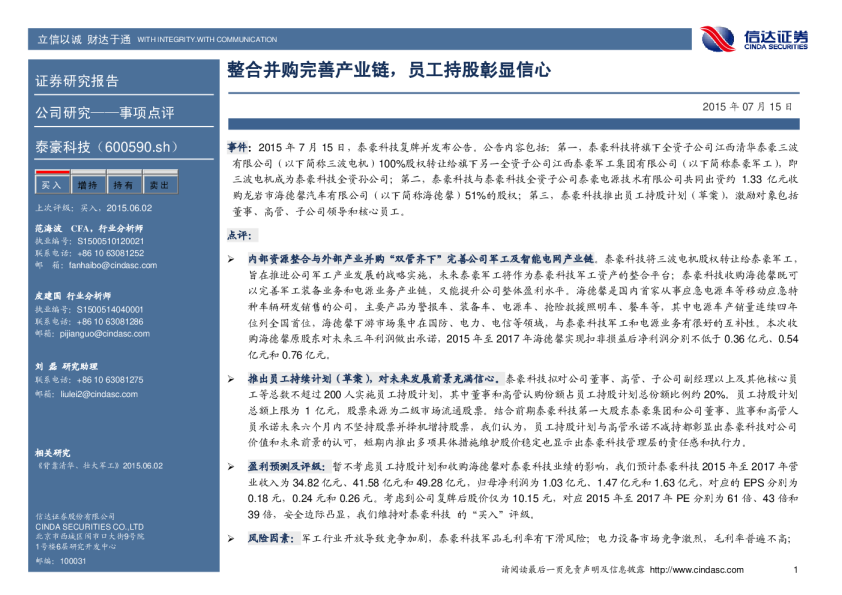The height and width of the screenshot is (595, 842).
Task: Select the 增持 rating box
Action: [87, 185]
